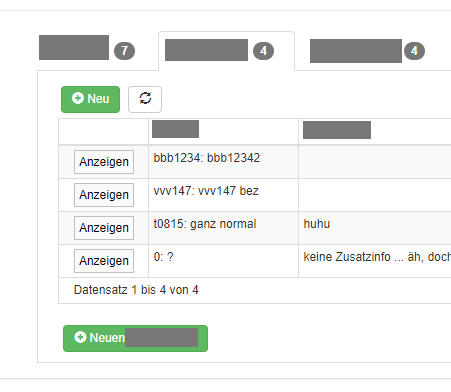Screen dimensions: 451x392
Task: Click the plus icon in Neuen button
Action: pos(80,337)
